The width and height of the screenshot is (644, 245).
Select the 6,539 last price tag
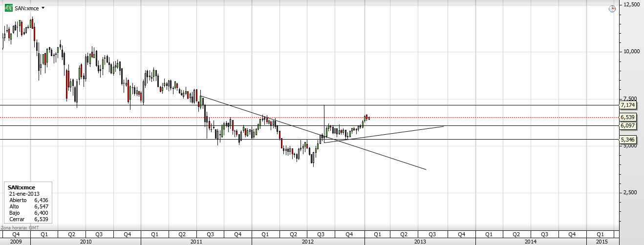click(x=627, y=117)
